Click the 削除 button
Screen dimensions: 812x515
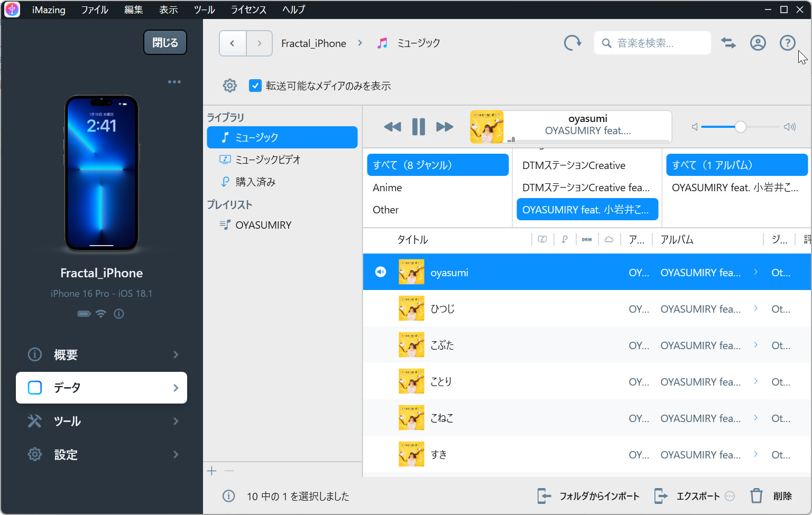tap(771, 496)
